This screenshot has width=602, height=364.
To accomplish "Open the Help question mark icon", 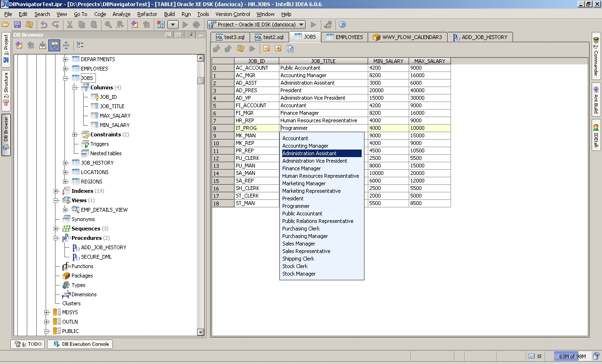I will pos(342,24).
